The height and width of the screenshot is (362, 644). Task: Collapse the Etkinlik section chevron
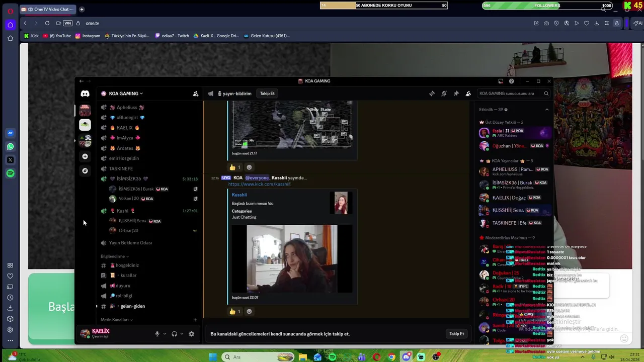547,110
